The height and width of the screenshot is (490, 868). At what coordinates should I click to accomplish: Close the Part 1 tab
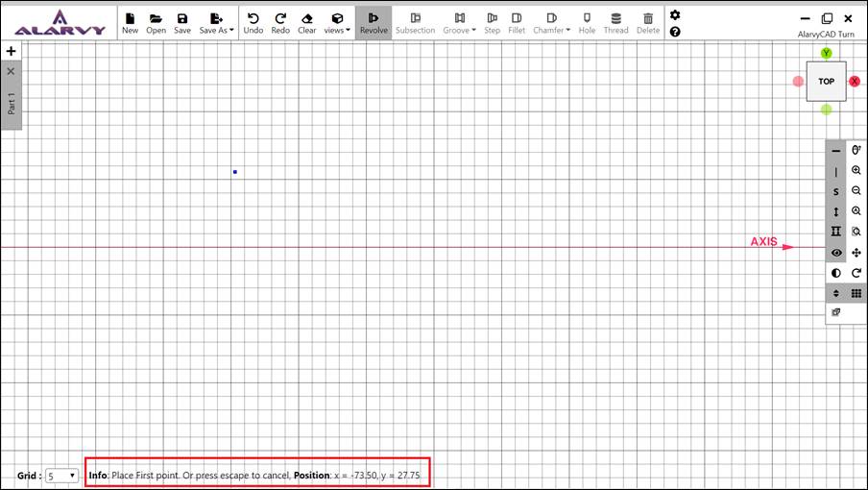pyautogui.click(x=12, y=71)
